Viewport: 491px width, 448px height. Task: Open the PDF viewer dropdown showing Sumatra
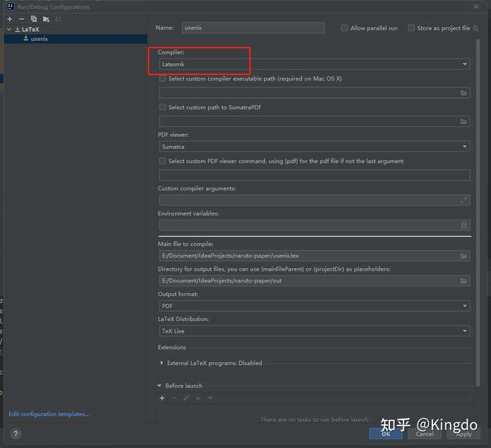[314, 147]
